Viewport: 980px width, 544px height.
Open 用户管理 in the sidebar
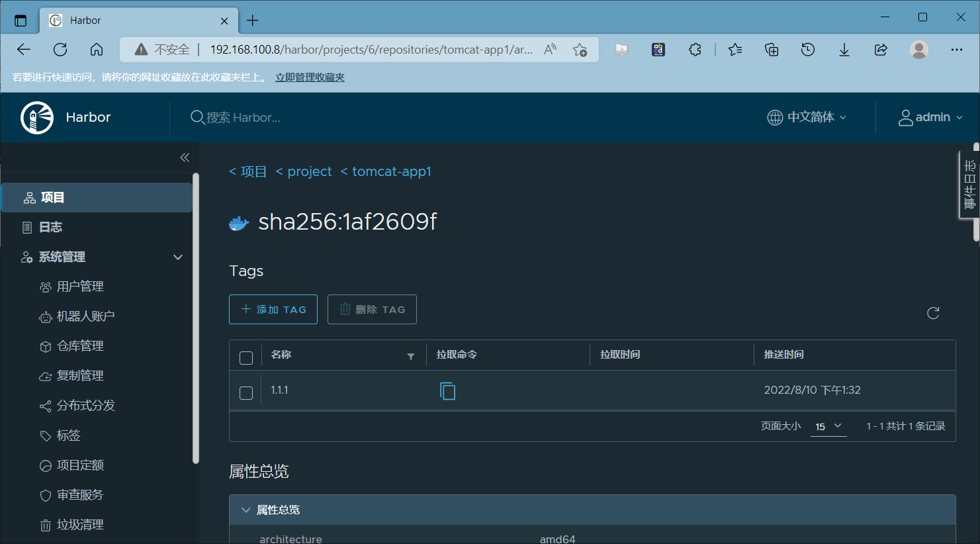point(80,287)
